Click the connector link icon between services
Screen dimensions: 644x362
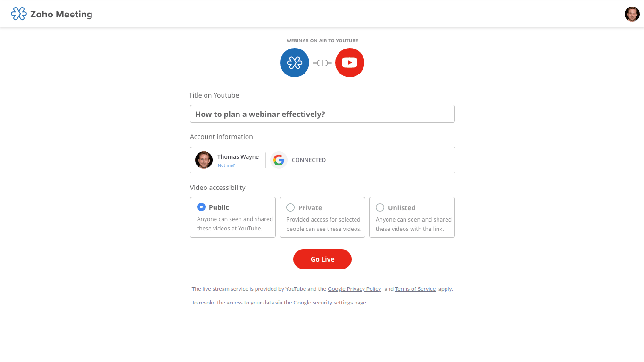click(x=322, y=62)
